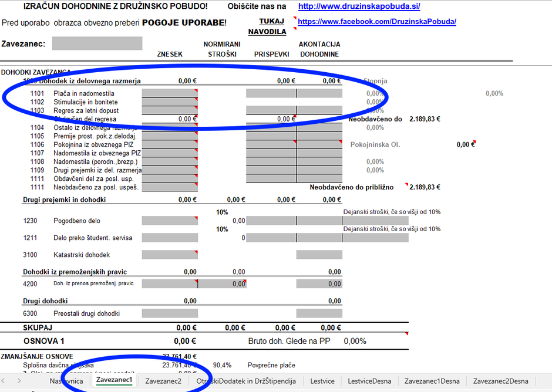Go to the Zavezanec2Desna sheet tab
552x392 pixels.
tap(500, 381)
